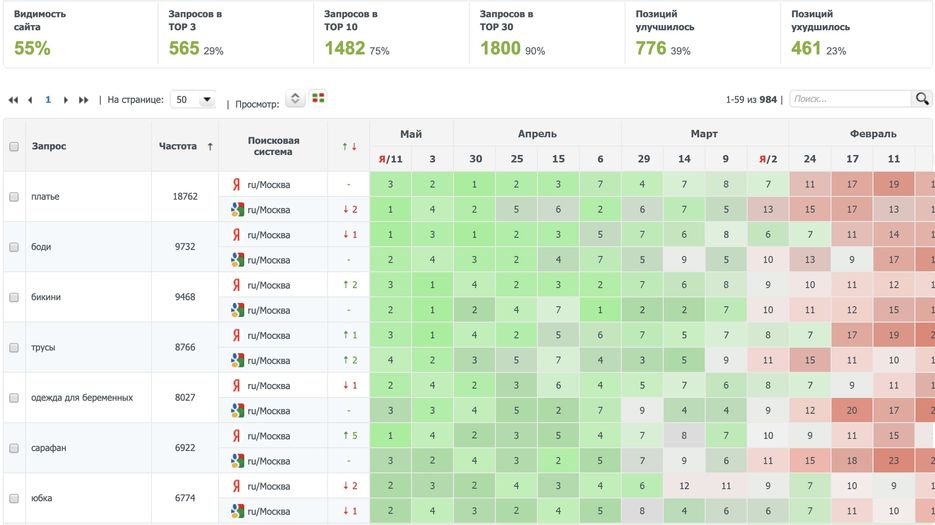Screen dimensions: 935x525
Task: Check the select-all checkbox in header
Action: [14, 146]
